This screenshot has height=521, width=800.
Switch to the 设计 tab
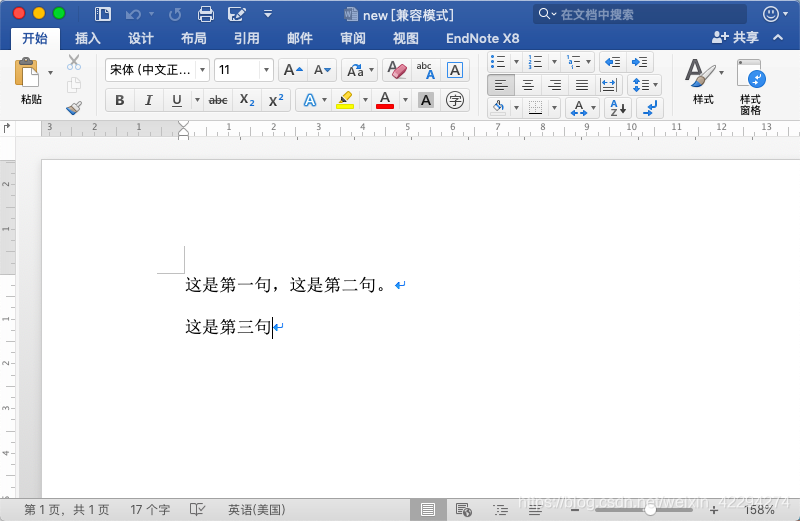pos(141,38)
